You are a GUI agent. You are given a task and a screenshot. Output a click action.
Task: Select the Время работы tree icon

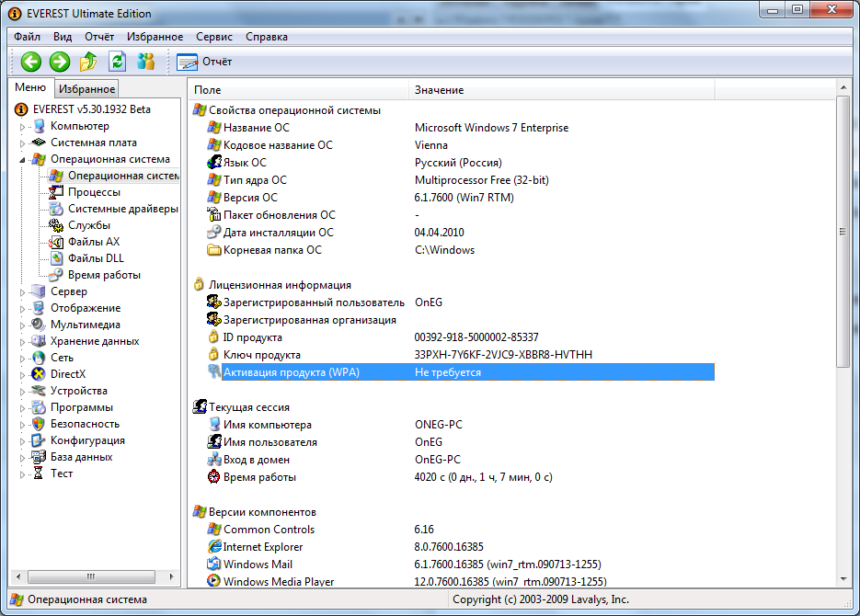tap(56, 275)
